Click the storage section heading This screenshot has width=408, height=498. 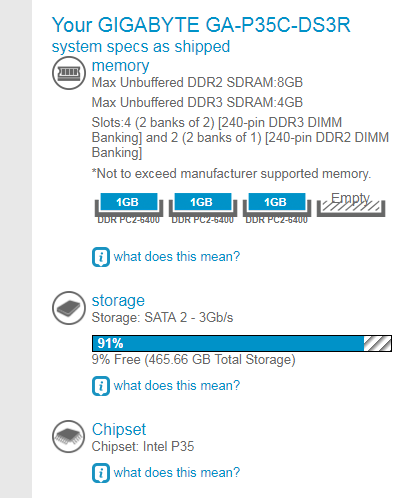(118, 301)
